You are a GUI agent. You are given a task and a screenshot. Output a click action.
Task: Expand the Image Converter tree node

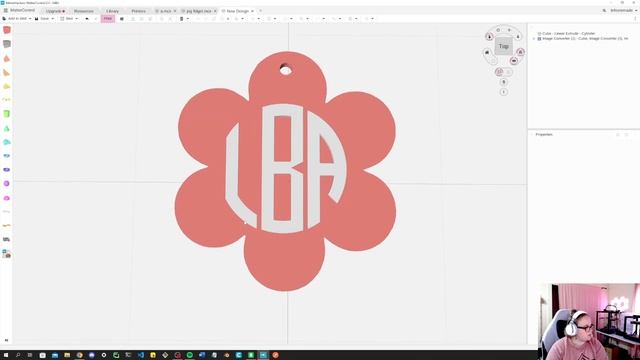tap(534, 39)
